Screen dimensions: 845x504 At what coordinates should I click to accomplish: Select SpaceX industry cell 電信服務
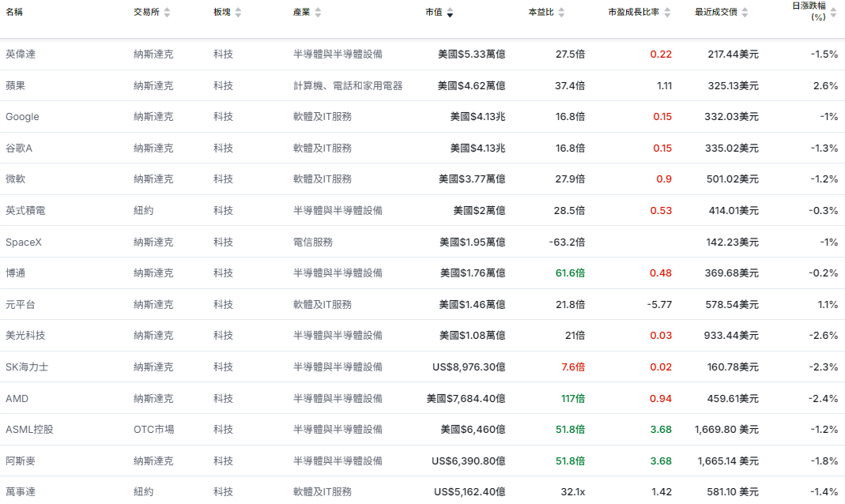point(313,243)
